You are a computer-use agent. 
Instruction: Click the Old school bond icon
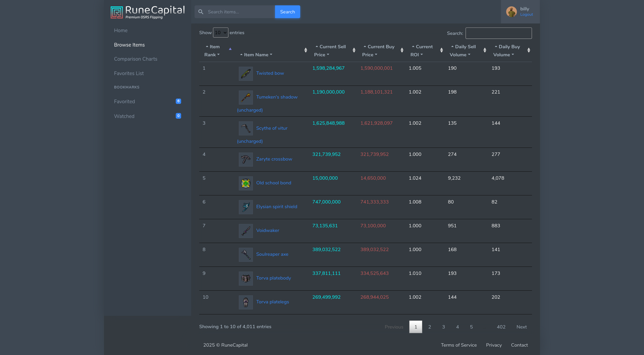coord(246,183)
